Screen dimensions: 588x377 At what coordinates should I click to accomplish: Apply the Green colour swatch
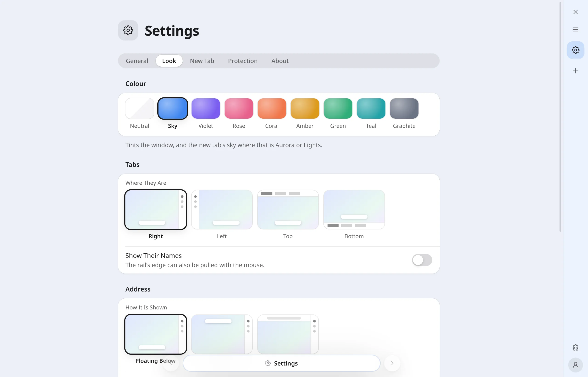tap(338, 109)
